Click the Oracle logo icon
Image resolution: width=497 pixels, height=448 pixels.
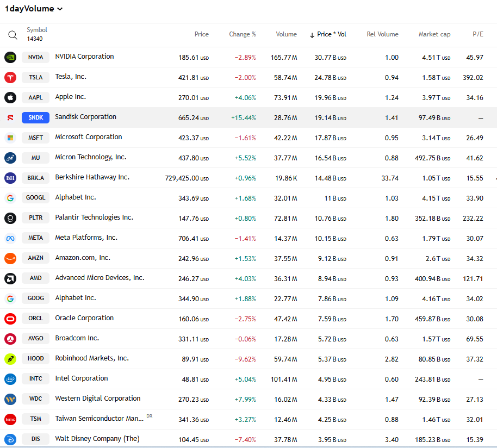coord(10,319)
